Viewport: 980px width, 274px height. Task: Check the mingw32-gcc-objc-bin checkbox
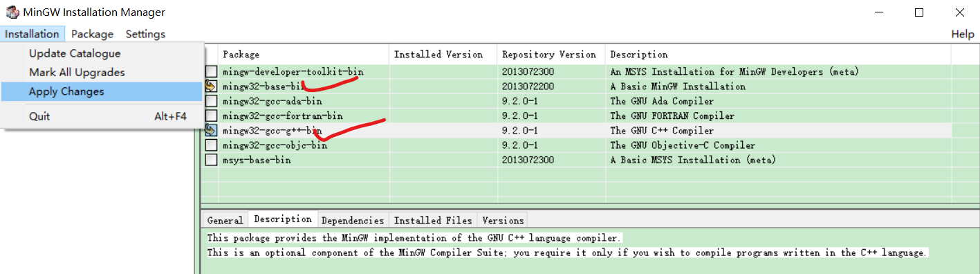[x=211, y=145]
